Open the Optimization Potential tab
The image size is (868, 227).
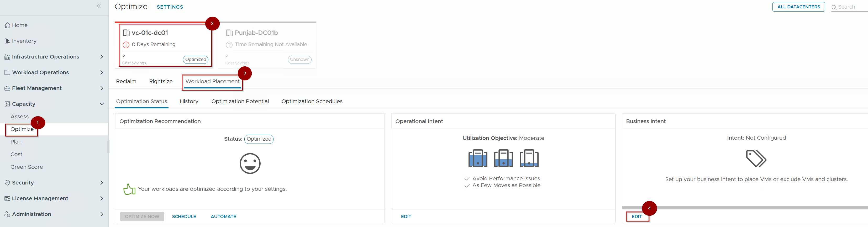240,101
